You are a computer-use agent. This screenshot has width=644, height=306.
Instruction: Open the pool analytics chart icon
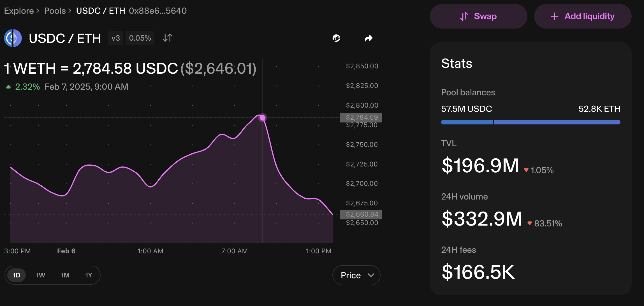[336, 38]
